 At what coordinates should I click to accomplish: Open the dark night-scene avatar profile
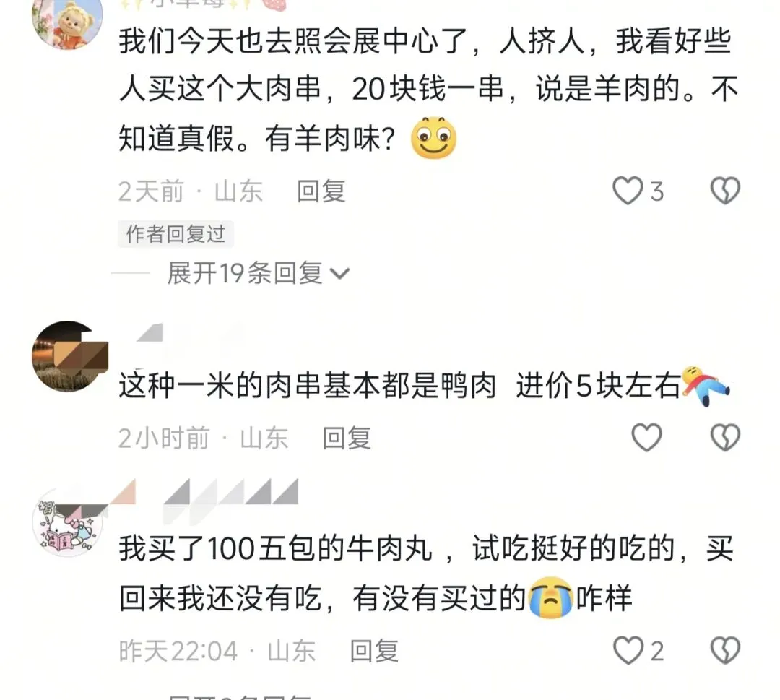69,355
